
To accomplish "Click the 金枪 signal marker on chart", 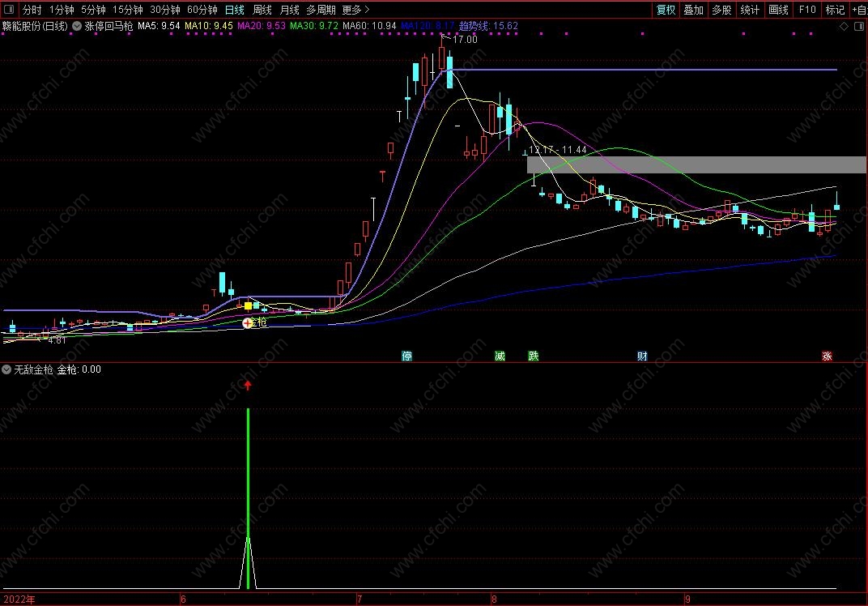I will click(248, 322).
